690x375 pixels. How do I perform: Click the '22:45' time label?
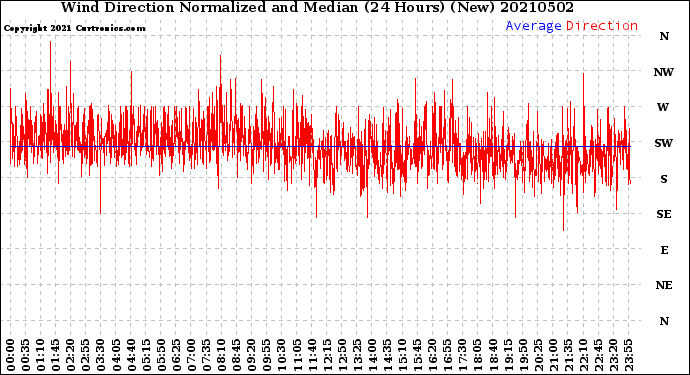598,355
